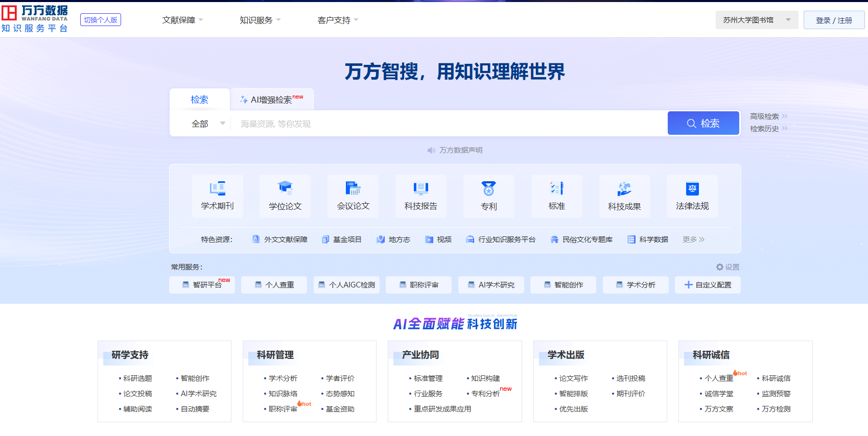Open the 知识服务 menu
The image size is (868, 436).
[x=260, y=20]
